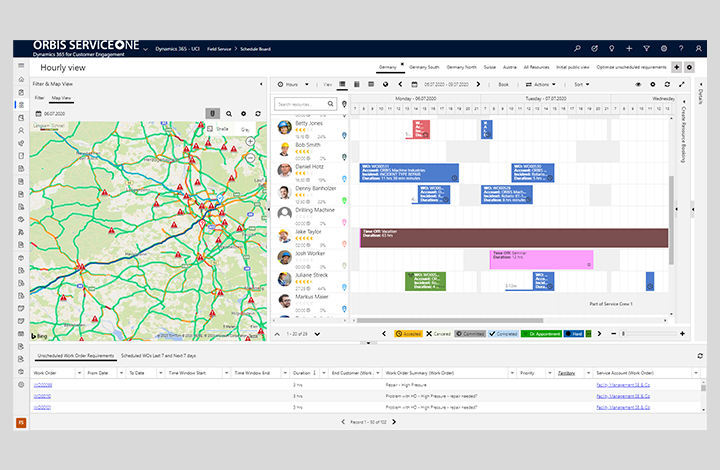Toggle Betty Jones map pin
Viewport: 720px width, 470px height.
[x=344, y=135]
